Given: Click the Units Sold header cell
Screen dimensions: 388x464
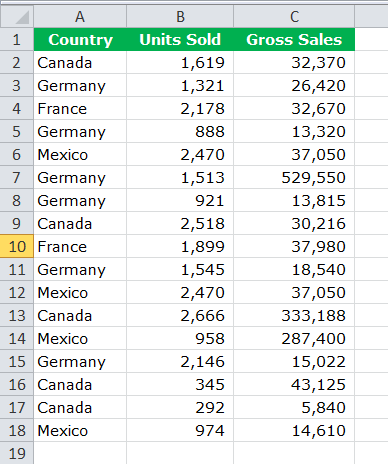Looking at the screenshot, I should click(x=180, y=39).
